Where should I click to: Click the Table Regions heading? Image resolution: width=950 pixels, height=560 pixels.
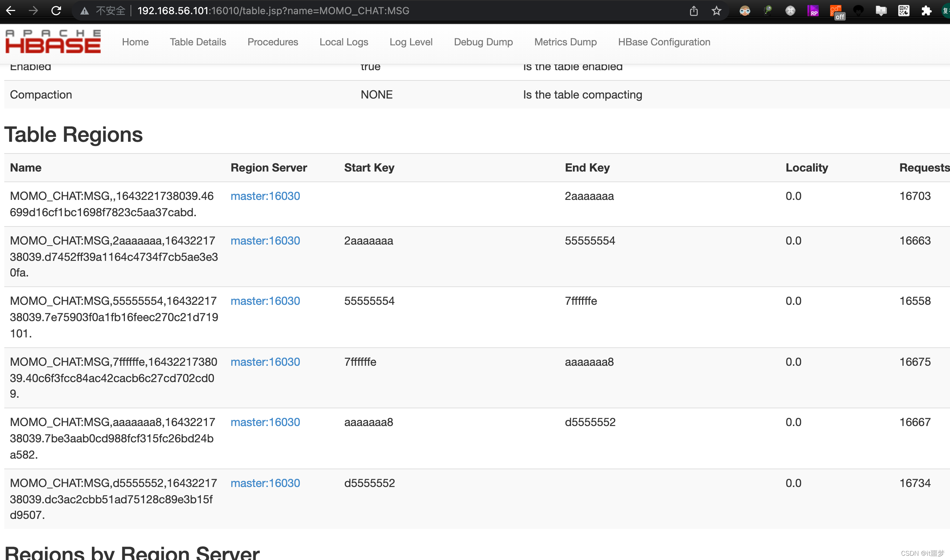pos(73,134)
